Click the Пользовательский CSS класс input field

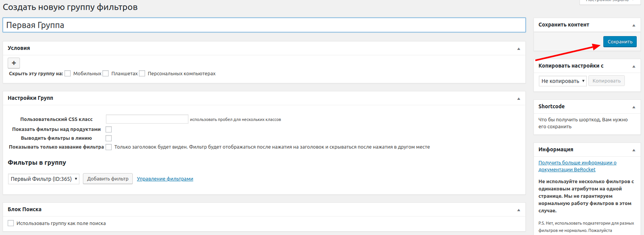click(147, 119)
